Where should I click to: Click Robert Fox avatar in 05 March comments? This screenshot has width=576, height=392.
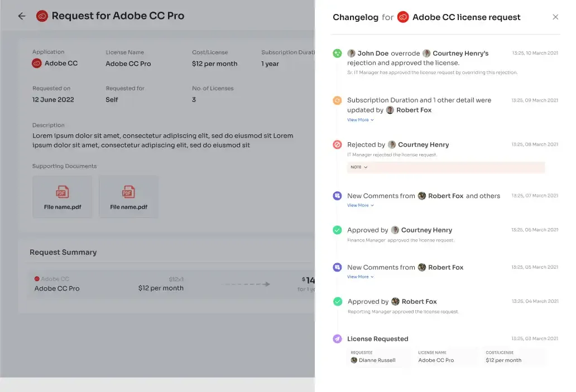pyautogui.click(x=422, y=267)
